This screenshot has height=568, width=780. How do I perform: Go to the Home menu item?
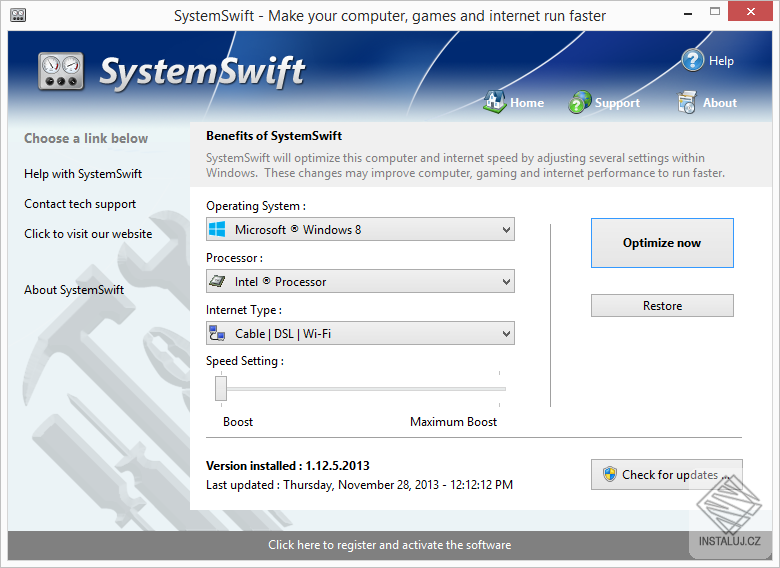(x=527, y=103)
